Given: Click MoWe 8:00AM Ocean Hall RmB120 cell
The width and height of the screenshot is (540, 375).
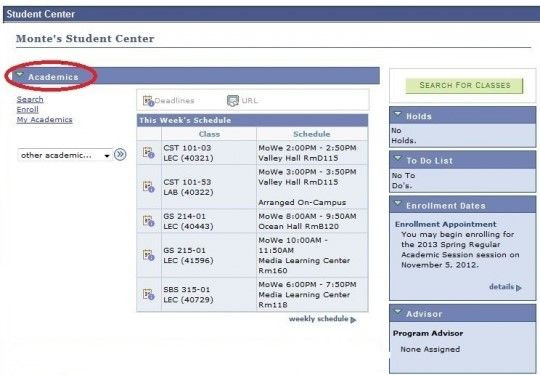Looking at the screenshot, I should click(x=312, y=221).
